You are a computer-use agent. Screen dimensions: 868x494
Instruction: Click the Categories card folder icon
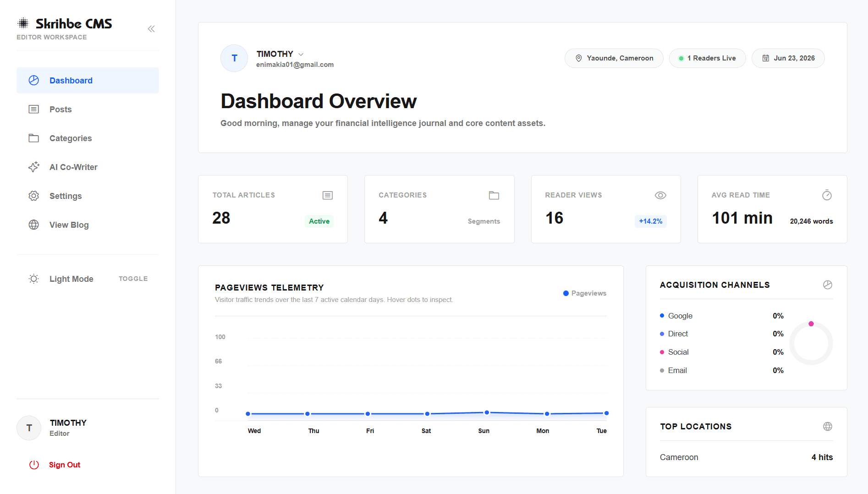tap(494, 196)
